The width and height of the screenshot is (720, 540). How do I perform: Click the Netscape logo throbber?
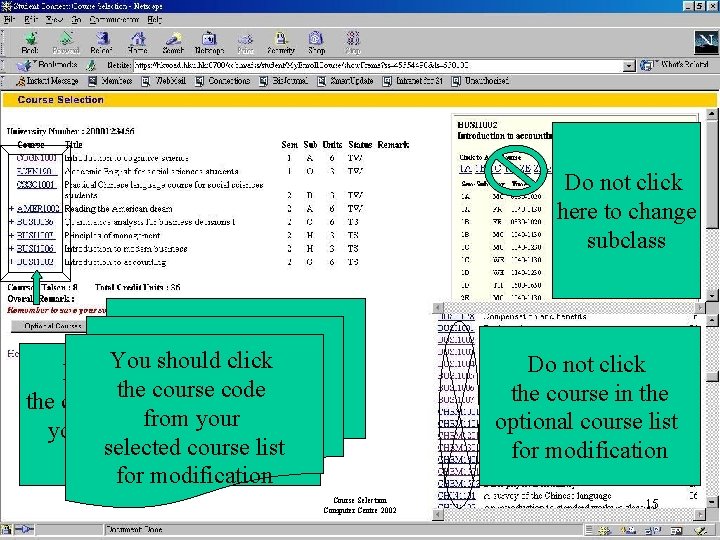point(706,43)
